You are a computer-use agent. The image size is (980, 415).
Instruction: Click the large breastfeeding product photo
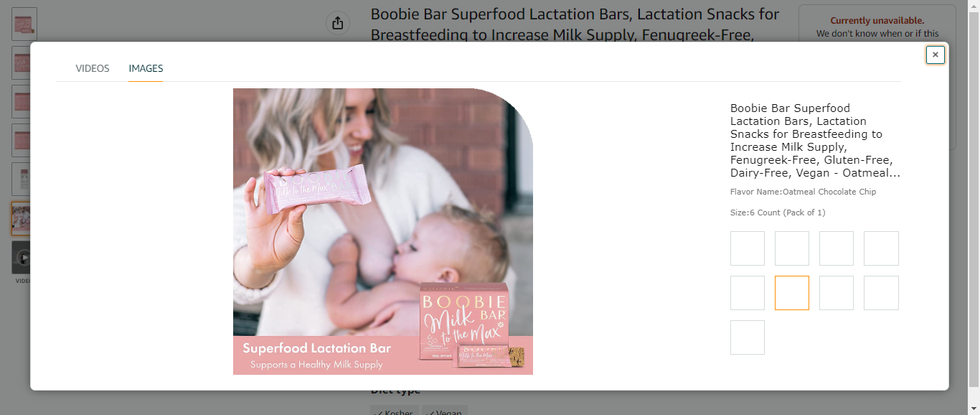pos(382,231)
